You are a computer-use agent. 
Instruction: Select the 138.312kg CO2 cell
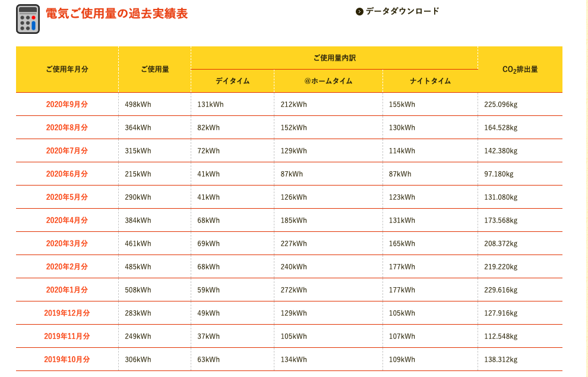(x=520, y=359)
